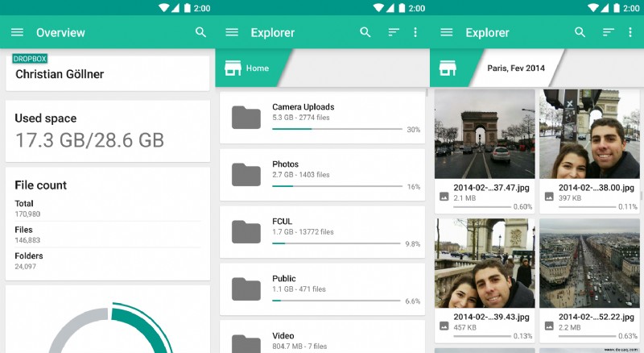Screen dimensions: 644x353
Task: Tap Camera Uploads folder name
Action: 303,107
